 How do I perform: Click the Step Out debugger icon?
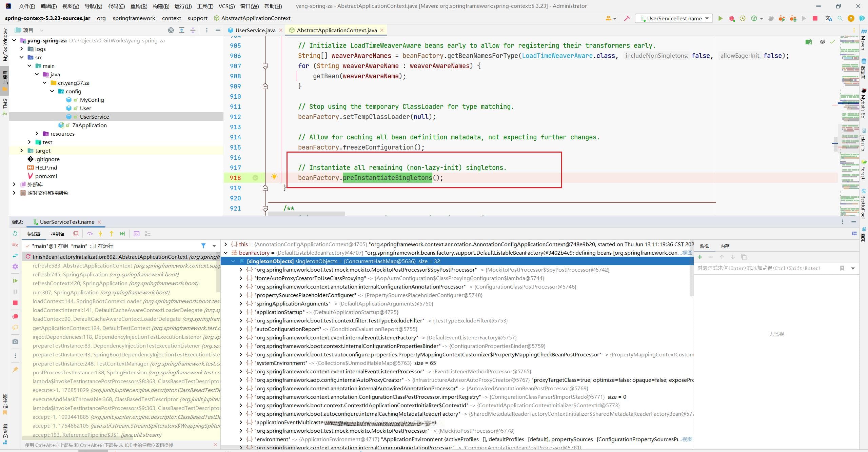click(x=111, y=234)
